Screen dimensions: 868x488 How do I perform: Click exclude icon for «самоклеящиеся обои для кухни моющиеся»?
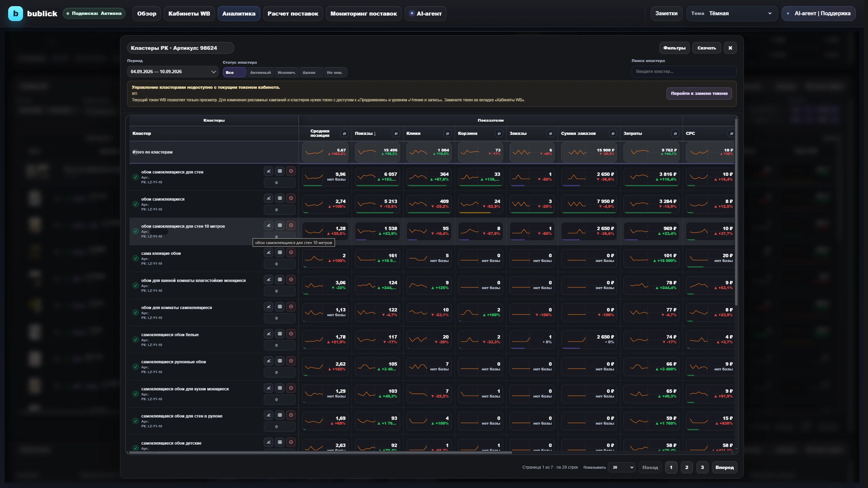pos(291,388)
